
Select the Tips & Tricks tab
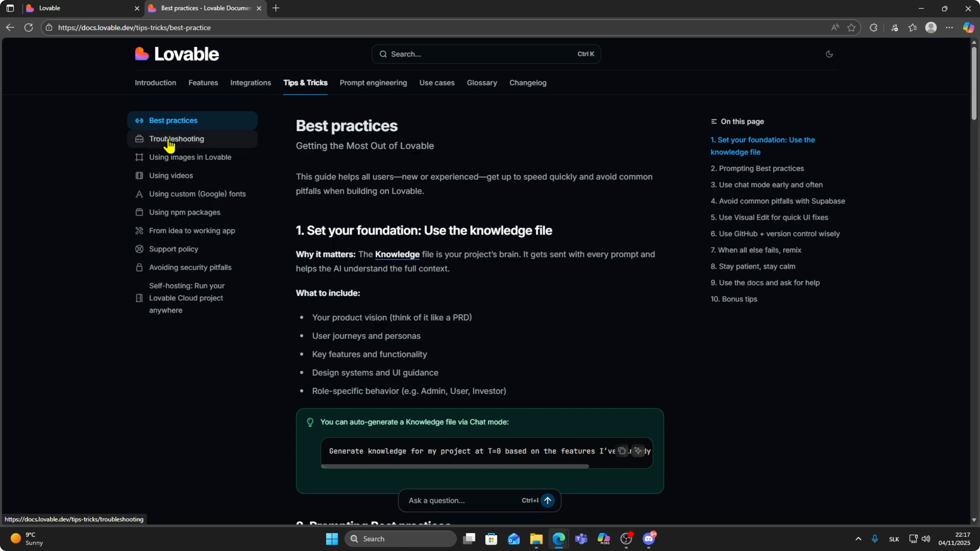tap(305, 83)
